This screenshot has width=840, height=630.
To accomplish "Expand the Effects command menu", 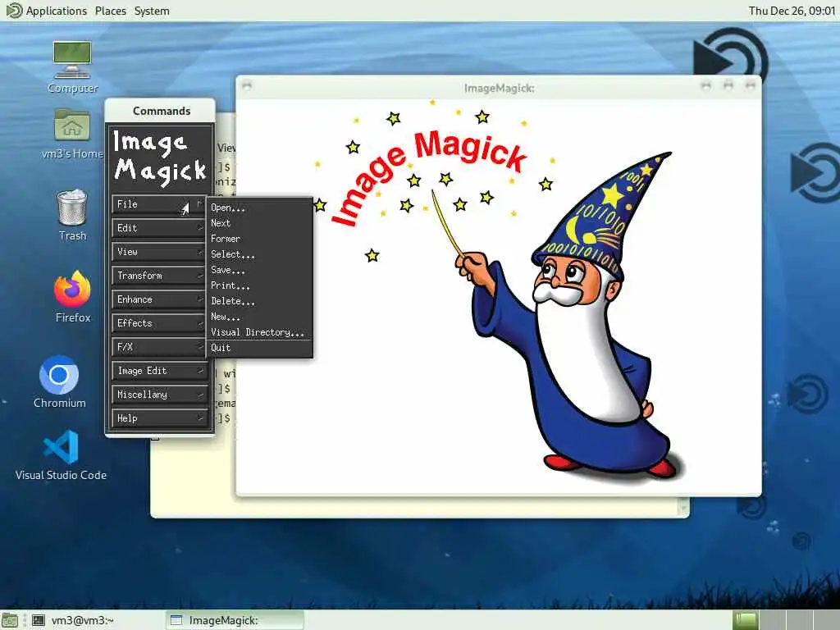I will (159, 323).
